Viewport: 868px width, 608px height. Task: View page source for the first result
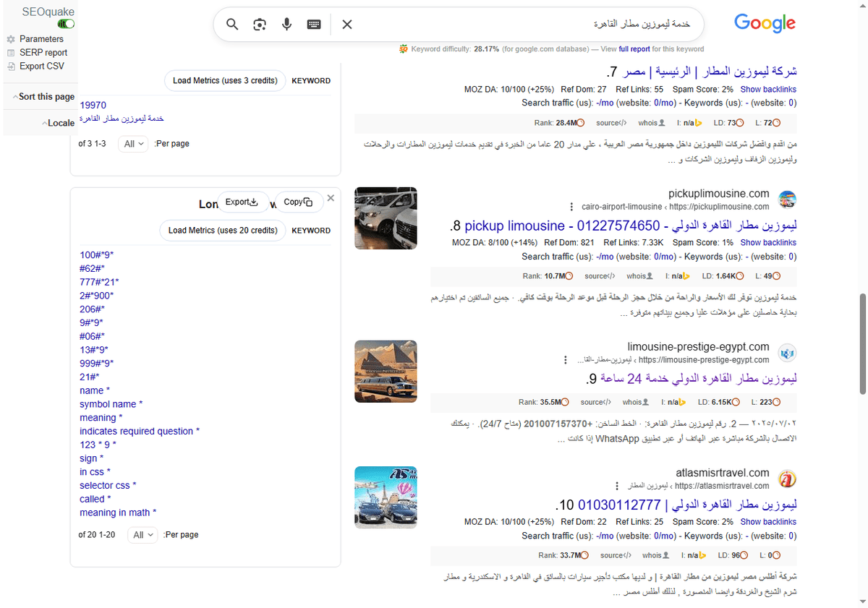coord(611,123)
